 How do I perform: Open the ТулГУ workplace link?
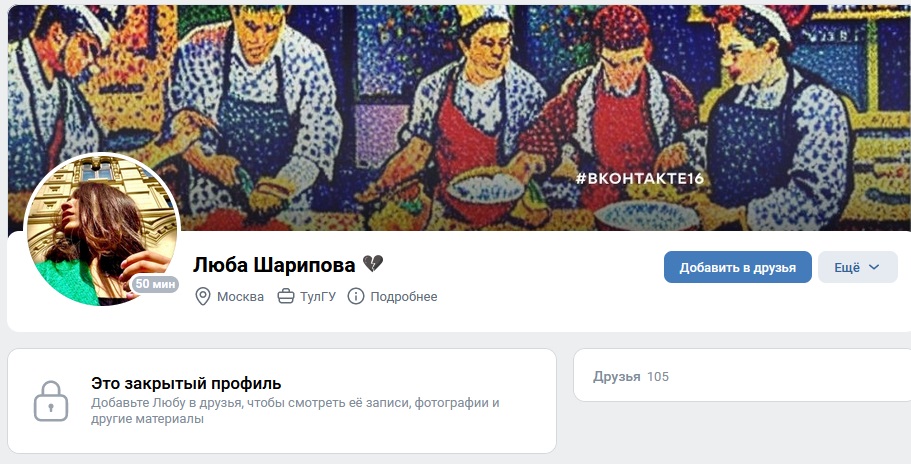pyautogui.click(x=318, y=297)
